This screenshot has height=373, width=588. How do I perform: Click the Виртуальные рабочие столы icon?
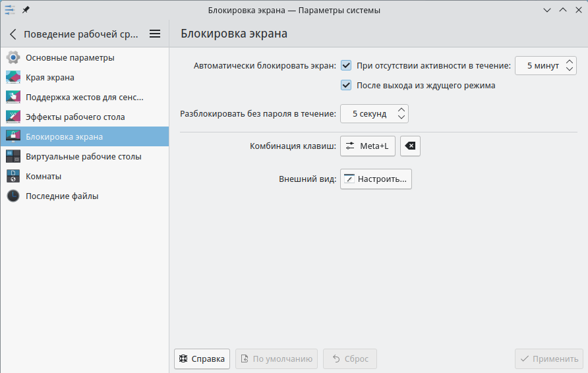coord(13,156)
